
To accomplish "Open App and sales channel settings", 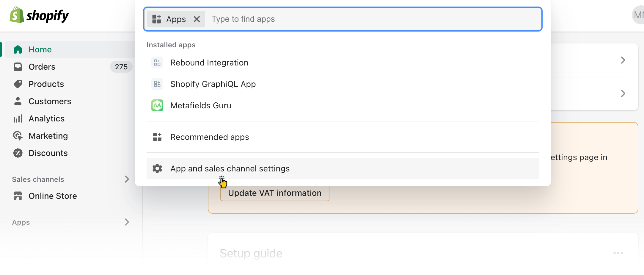I will [230, 168].
